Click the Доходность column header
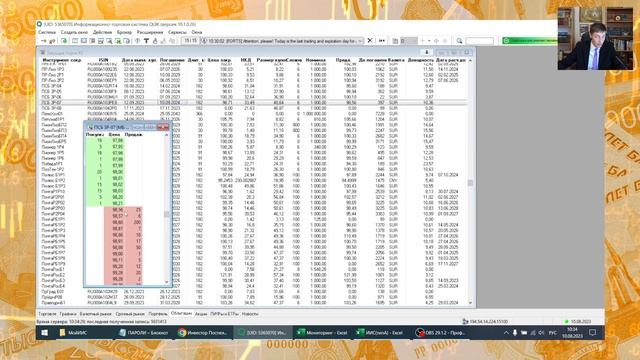Screen dimensions: 640x360 point(420,60)
